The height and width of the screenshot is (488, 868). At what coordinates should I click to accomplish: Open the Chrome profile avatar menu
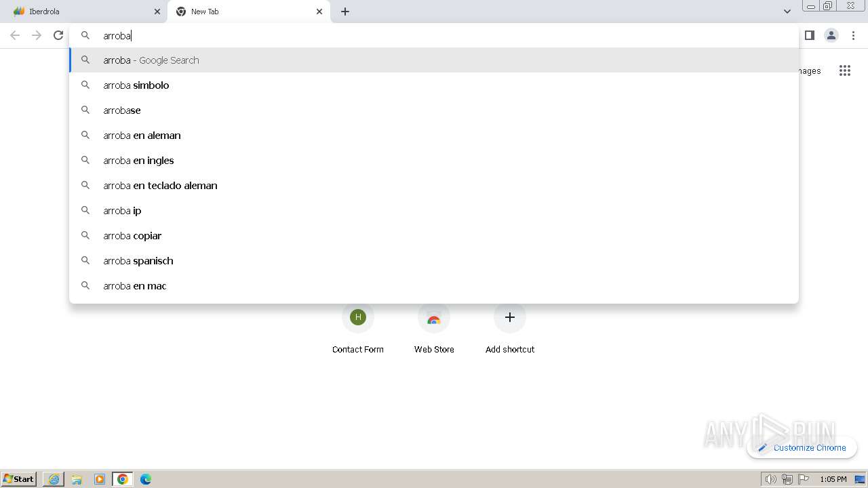point(831,35)
